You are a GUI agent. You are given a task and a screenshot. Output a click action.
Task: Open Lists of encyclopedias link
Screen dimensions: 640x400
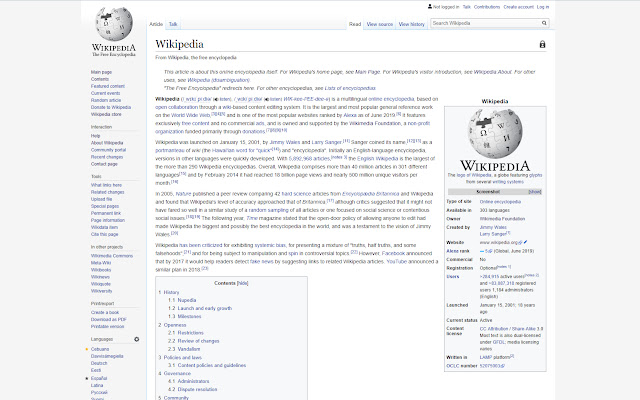pyautogui.click(x=350, y=88)
